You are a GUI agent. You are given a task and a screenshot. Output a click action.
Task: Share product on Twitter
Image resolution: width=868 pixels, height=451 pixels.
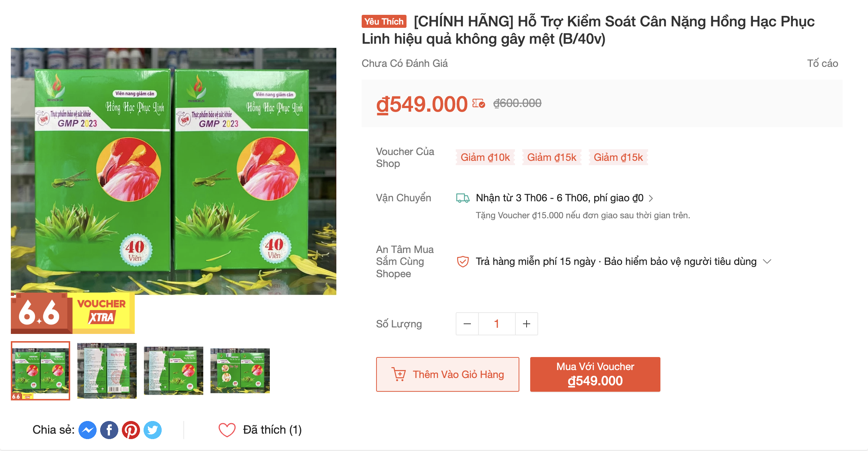[x=153, y=430]
